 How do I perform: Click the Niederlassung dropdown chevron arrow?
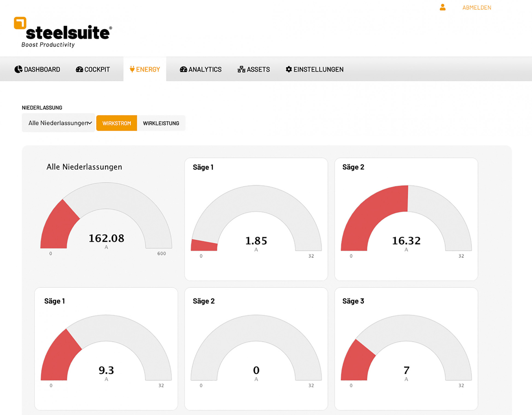pos(90,123)
